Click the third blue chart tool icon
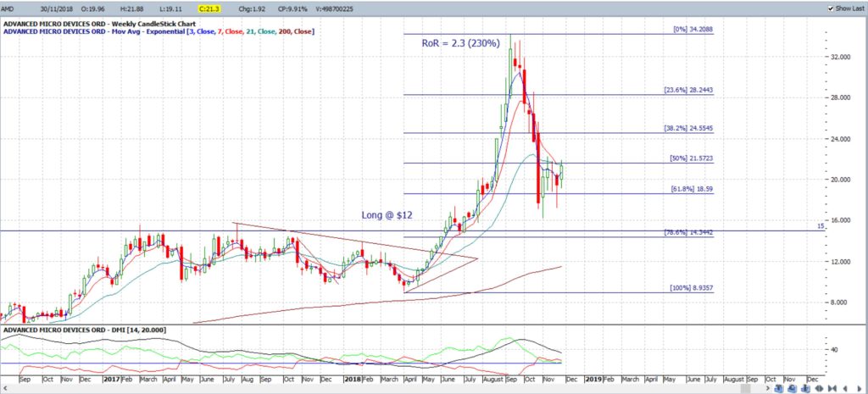This screenshot has height=394, width=868. pos(805,388)
